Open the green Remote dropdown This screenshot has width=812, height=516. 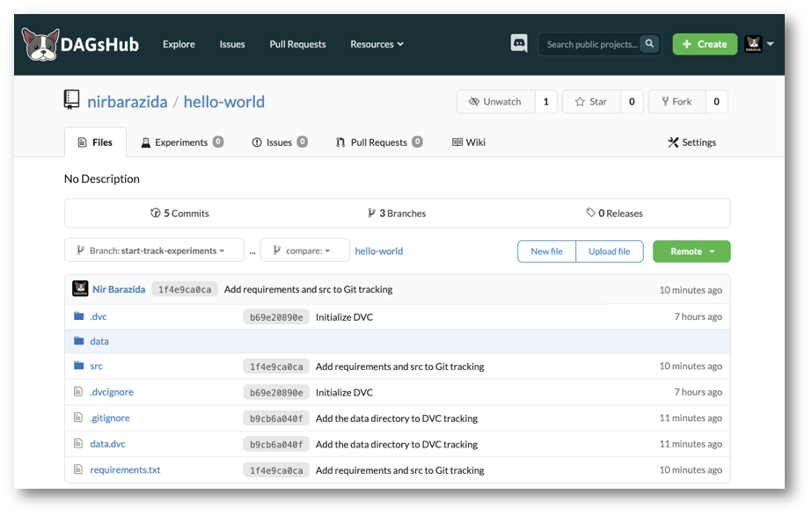[691, 251]
